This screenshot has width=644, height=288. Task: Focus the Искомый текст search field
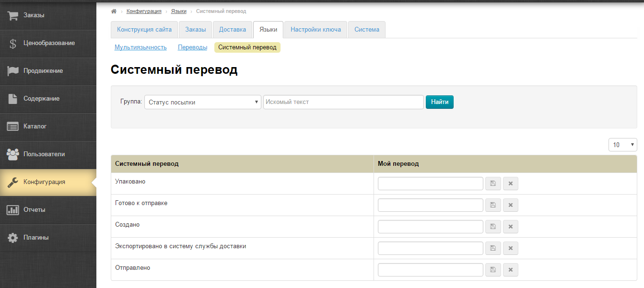point(343,102)
